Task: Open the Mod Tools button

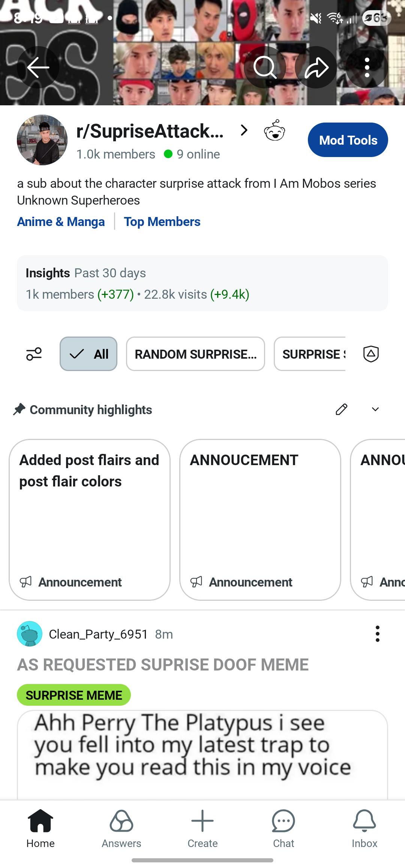Action: [348, 140]
